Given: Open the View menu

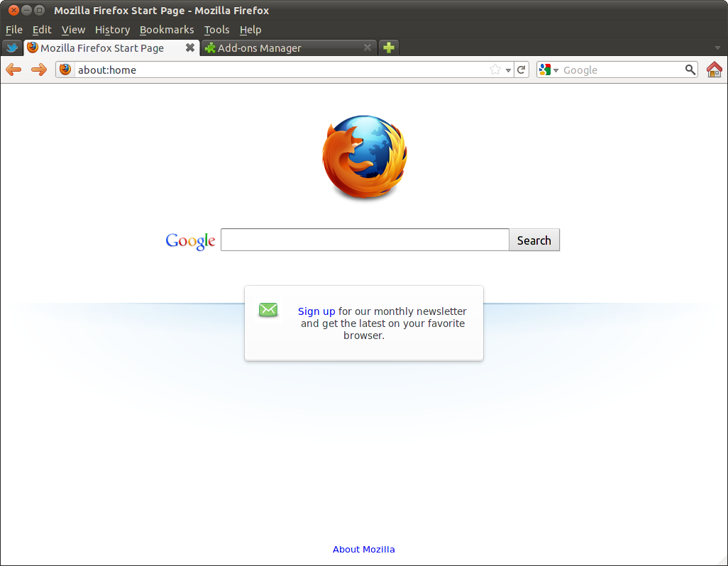Looking at the screenshot, I should pos(73,30).
